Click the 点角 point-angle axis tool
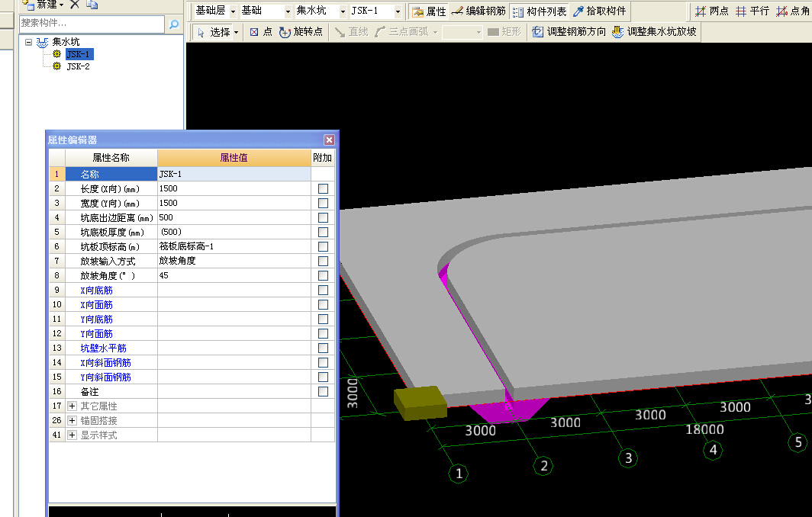The width and height of the screenshot is (812, 517). 793,11
